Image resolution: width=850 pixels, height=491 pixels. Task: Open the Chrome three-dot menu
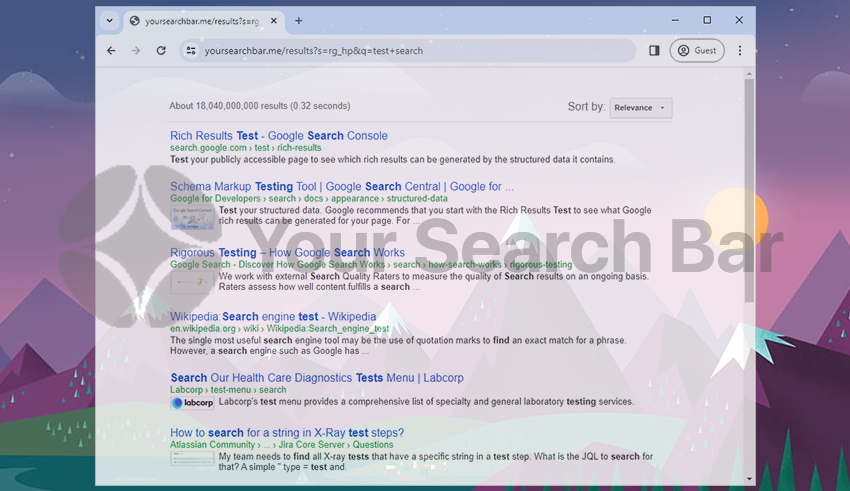pos(740,50)
